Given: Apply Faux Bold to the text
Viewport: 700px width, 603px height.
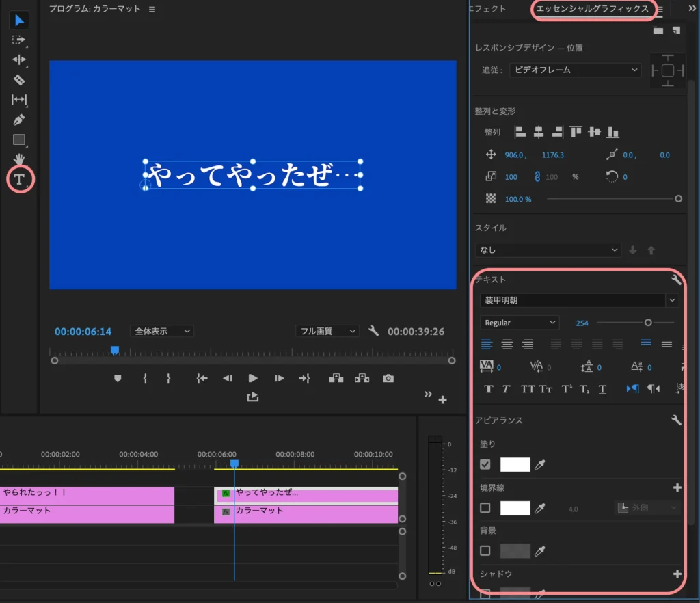Looking at the screenshot, I should click(489, 389).
